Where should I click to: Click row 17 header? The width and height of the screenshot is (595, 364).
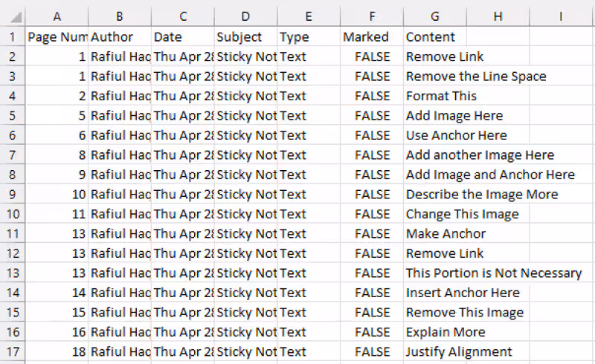12,352
